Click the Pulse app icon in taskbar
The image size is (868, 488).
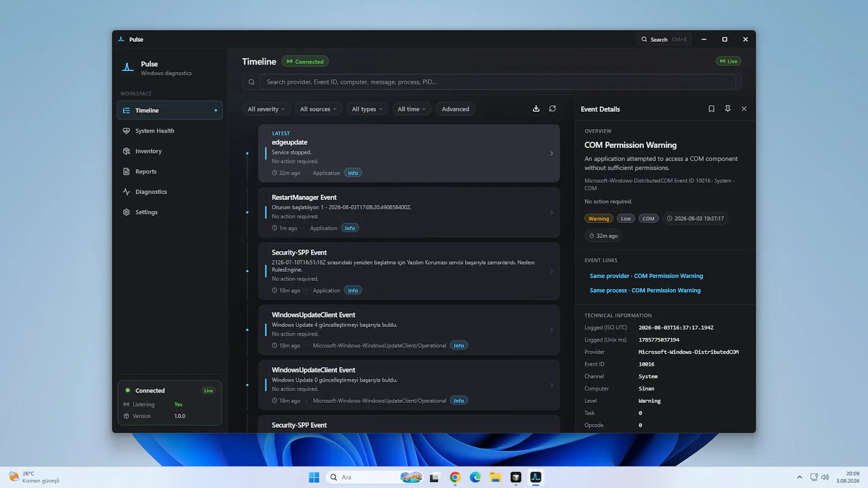tap(536, 477)
